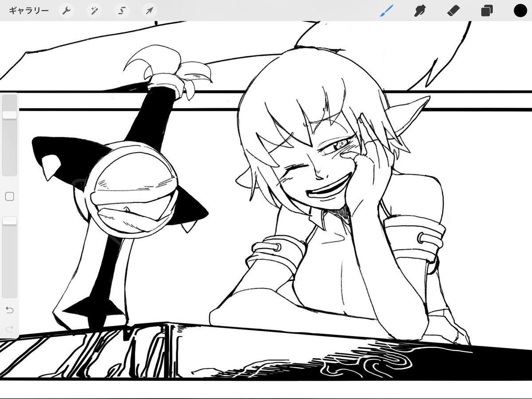Open the black color picker circle
The image size is (532, 399).
pos(520,11)
